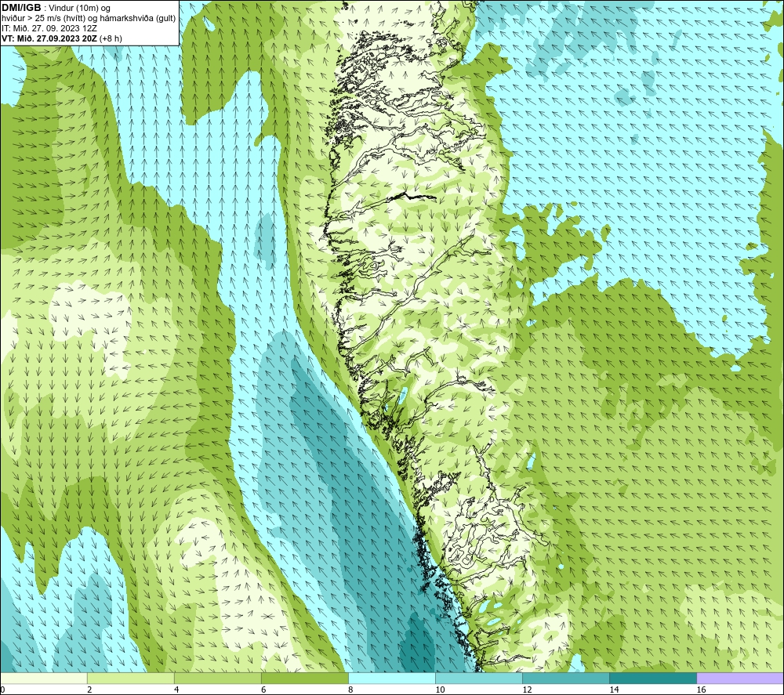Click the green 4–6 m/s colour swatch
The height and width of the screenshot is (695, 784).
tap(217, 678)
